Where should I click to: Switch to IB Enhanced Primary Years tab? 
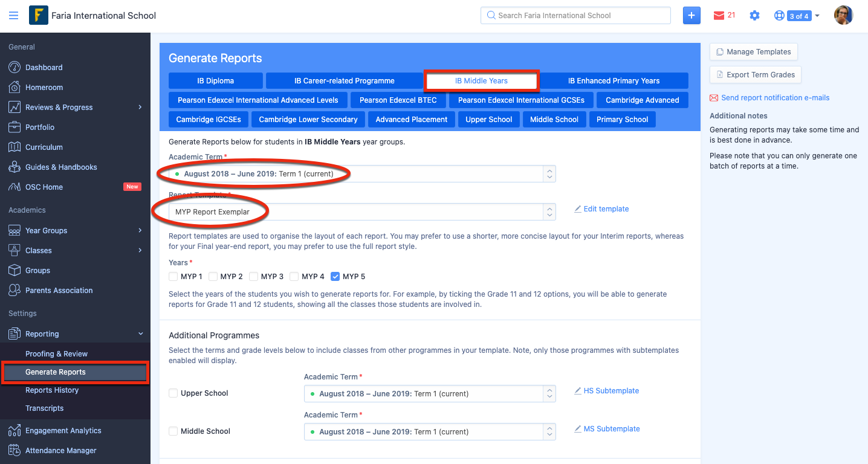614,81
